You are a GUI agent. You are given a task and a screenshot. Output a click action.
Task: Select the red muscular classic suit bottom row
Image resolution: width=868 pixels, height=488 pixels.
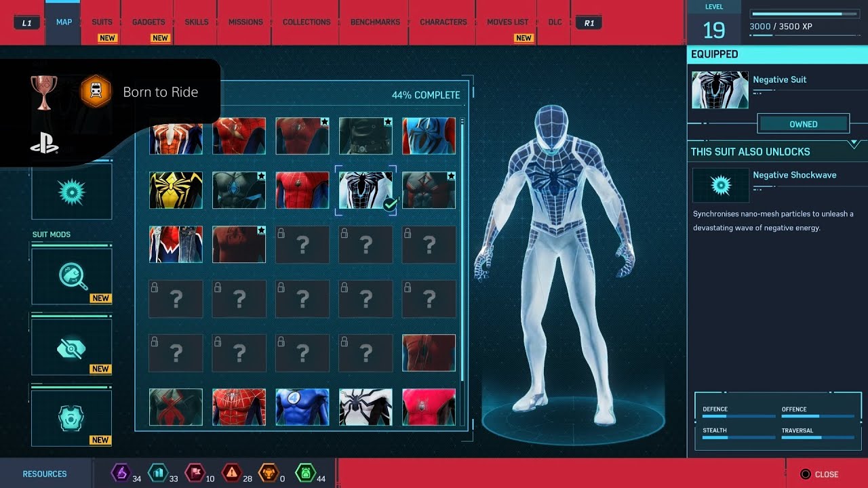click(x=239, y=407)
